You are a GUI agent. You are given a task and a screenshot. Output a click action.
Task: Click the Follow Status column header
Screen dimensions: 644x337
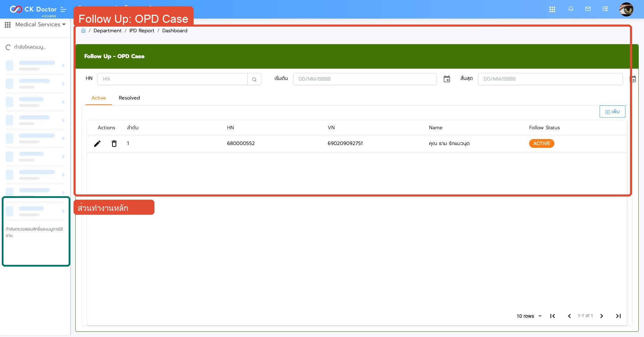coord(544,128)
